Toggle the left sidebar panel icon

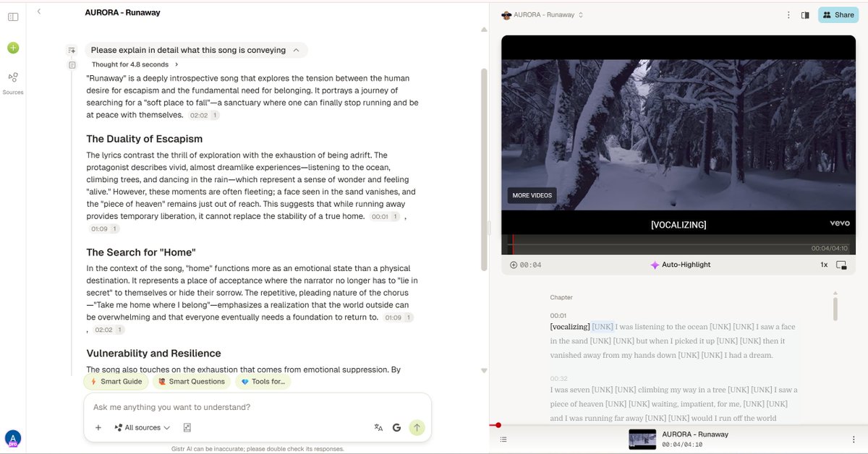13,17
